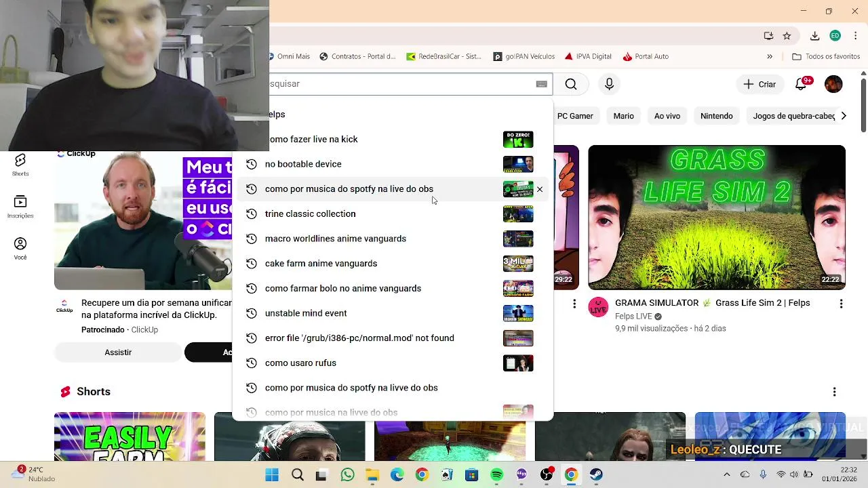Select the PC Gamer filter chip
868x488 pixels.
575,116
